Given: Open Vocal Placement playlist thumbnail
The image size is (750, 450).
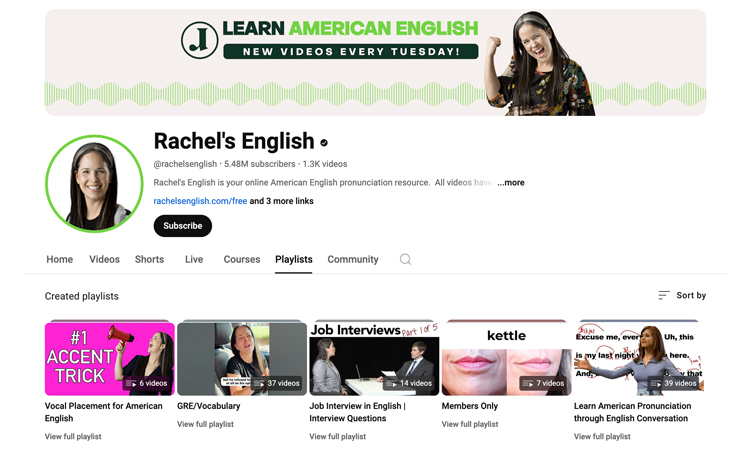Looking at the screenshot, I should coord(110,358).
